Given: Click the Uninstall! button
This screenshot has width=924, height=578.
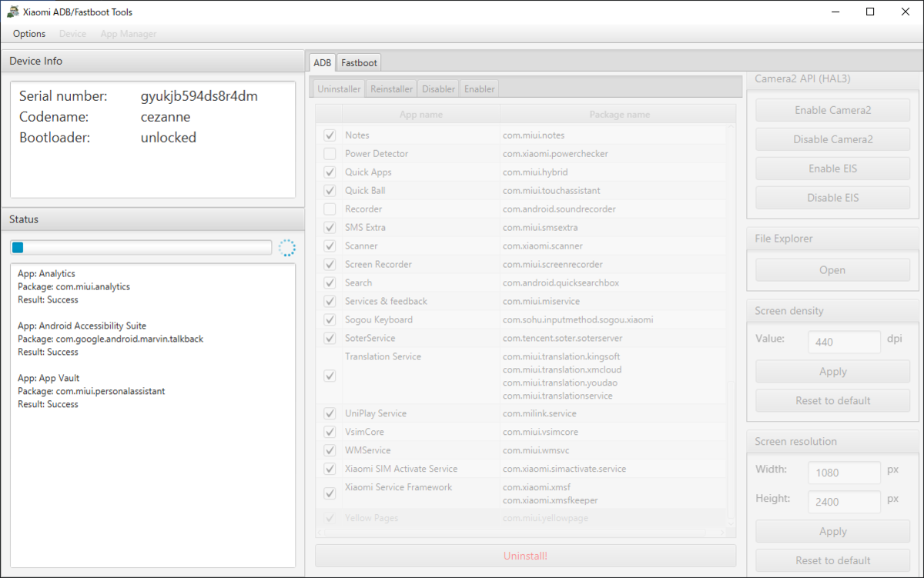Looking at the screenshot, I should click(525, 556).
